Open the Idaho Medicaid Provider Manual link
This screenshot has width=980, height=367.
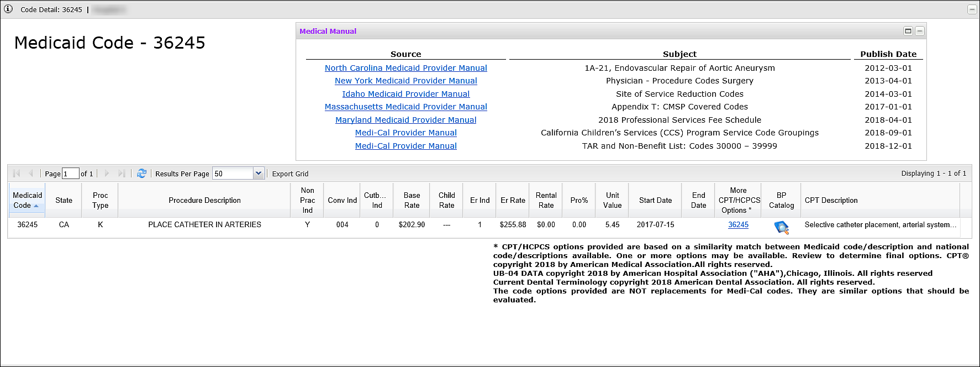[405, 94]
